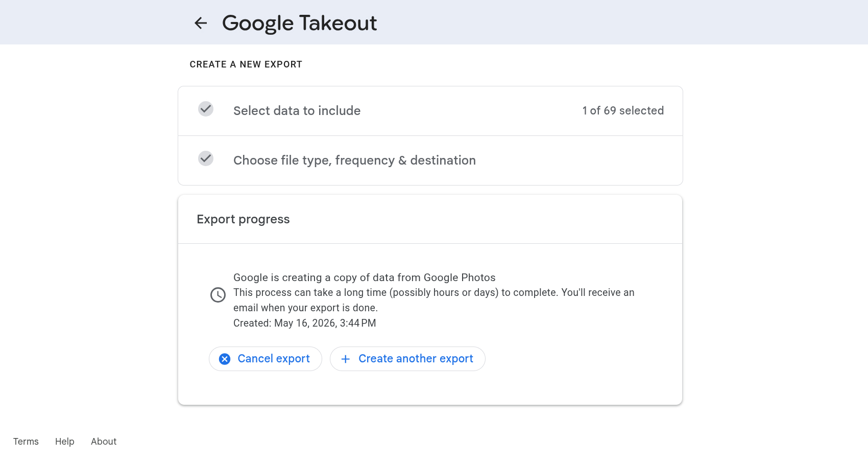Click 'Created: May 16, 2026, 3:44 PM' text

[x=305, y=323]
